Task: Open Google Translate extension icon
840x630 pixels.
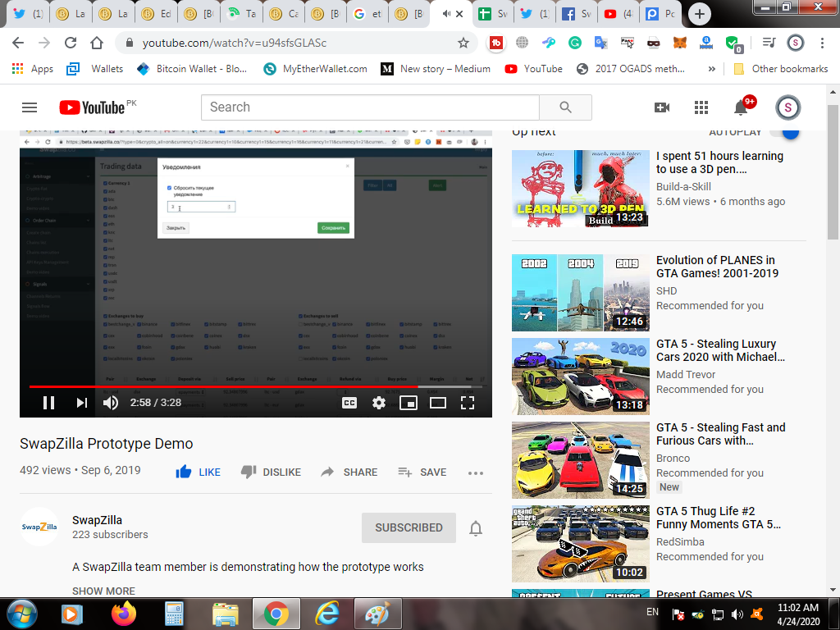Action: [601, 43]
